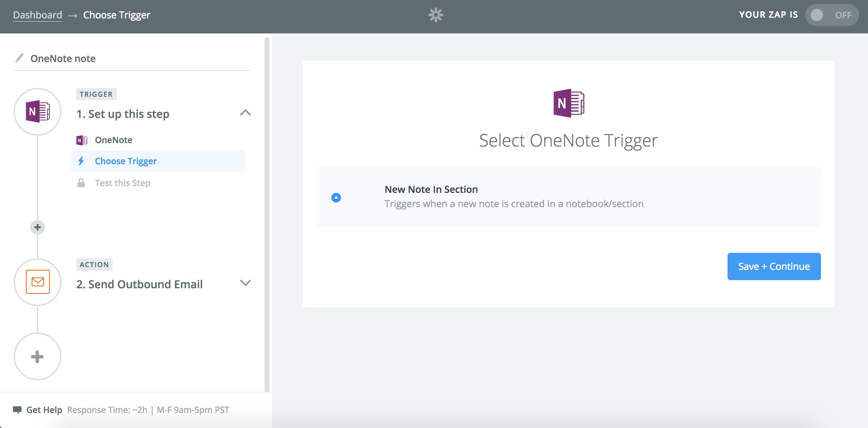Click the Zapier asterisk logo in header
Image resolution: width=868 pixels, height=428 pixels.
pos(436,15)
